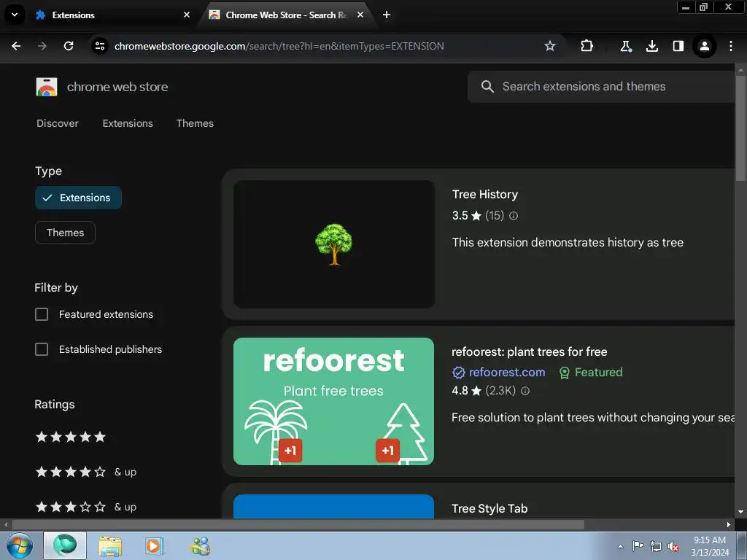Screen dimensions: 747x560
Task: Close the Extensions tab
Action: [187, 15]
